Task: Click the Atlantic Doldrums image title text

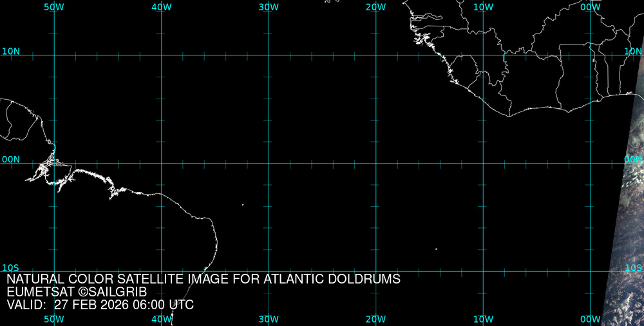Action: pyautogui.click(x=204, y=280)
